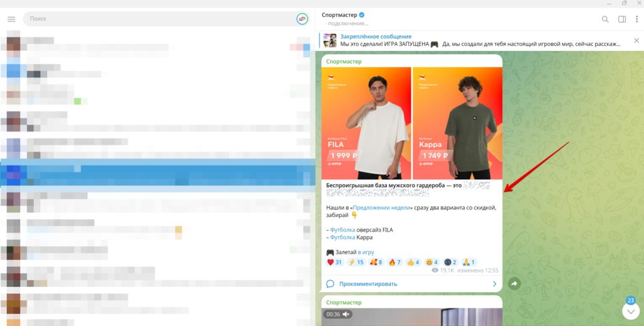Click the 19.1K views counter

[443, 271]
